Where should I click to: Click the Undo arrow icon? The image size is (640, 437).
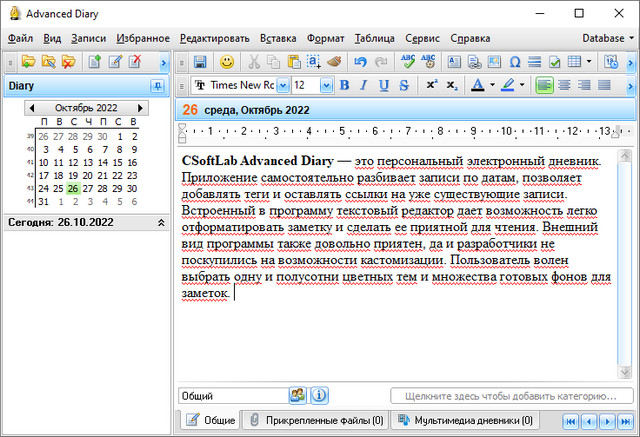pyautogui.click(x=361, y=62)
